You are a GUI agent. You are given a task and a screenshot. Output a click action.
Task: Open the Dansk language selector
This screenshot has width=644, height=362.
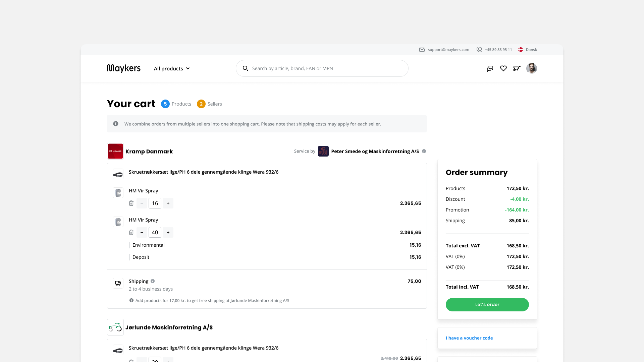(x=528, y=50)
